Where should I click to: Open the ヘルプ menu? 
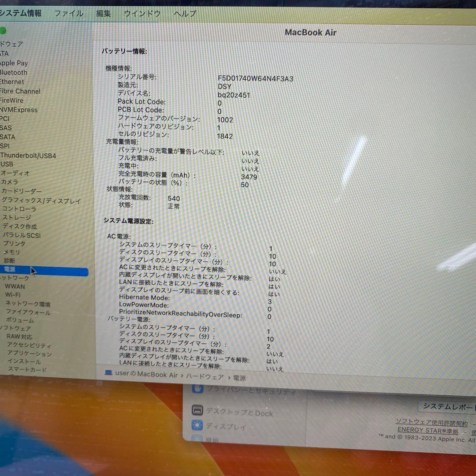[184, 14]
